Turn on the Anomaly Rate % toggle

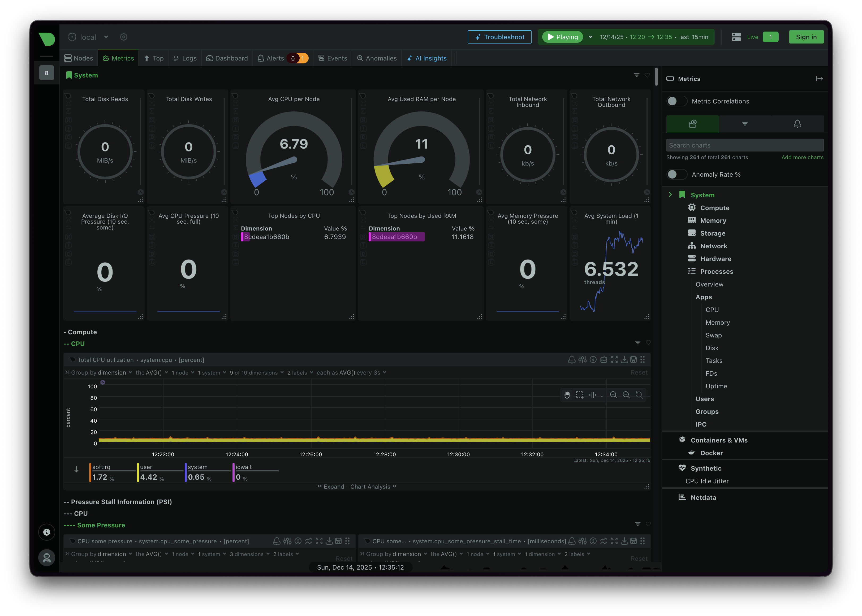coord(677,174)
